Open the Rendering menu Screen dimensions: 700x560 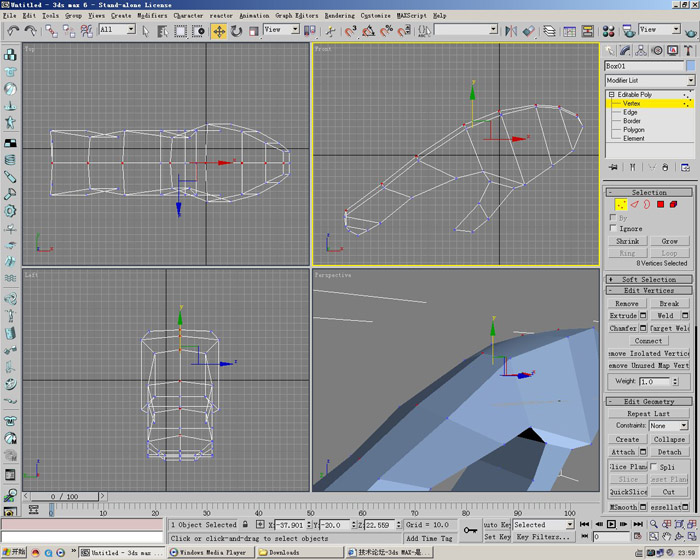(x=339, y=16)
